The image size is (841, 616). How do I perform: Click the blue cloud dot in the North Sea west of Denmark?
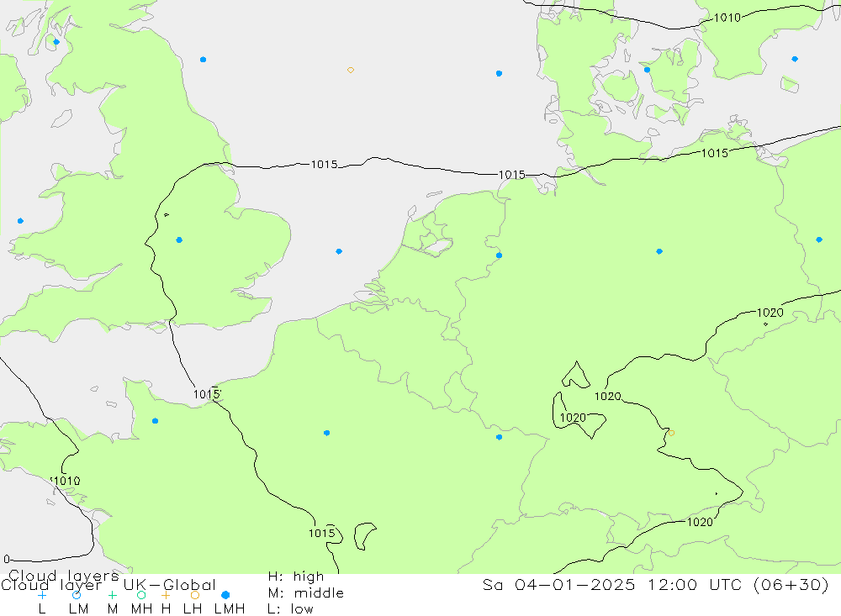click(499, 73)
